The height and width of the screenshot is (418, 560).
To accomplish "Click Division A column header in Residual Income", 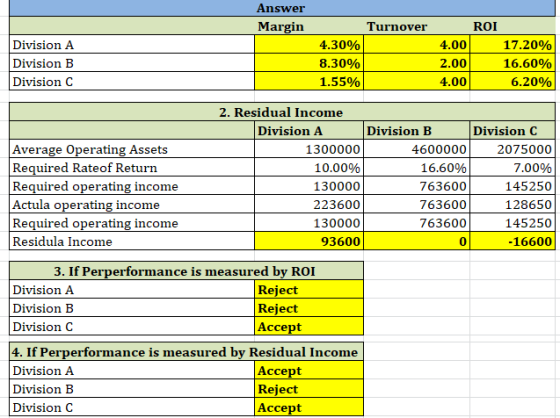I will click(309, 130).
